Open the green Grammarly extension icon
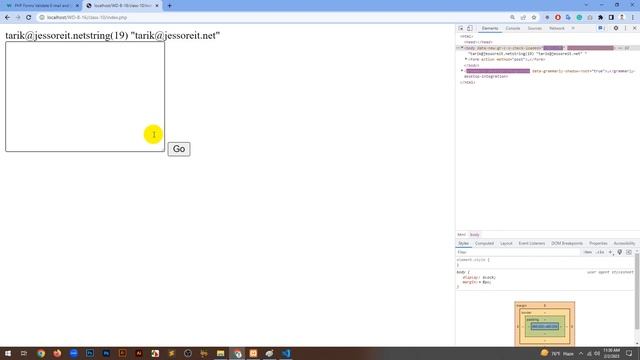The width and height of the screenshot is (640, 360). 579,18
